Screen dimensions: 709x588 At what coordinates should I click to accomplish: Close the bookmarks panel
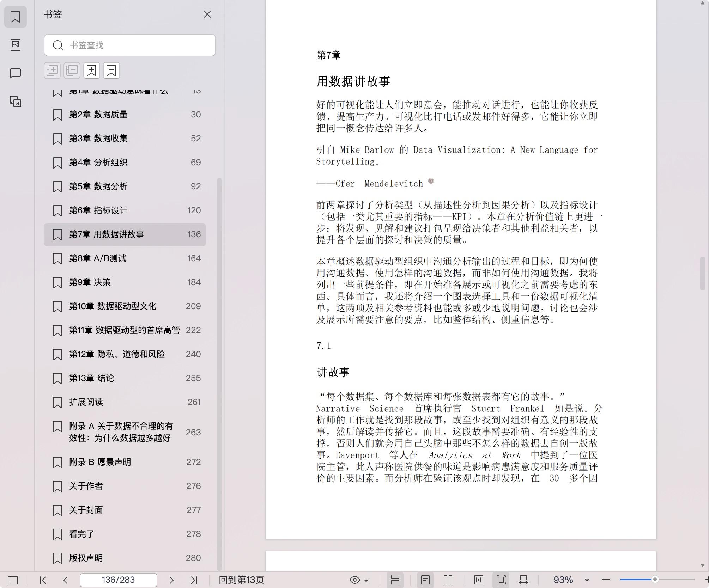click(207, 14)
